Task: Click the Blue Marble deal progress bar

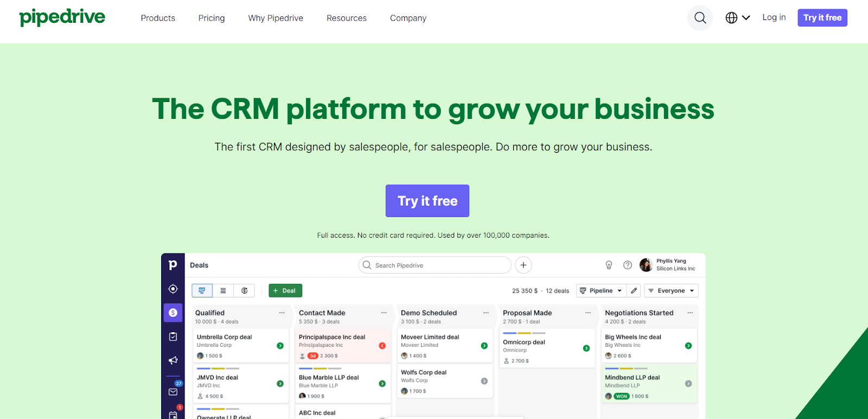Action: point(320,369)
